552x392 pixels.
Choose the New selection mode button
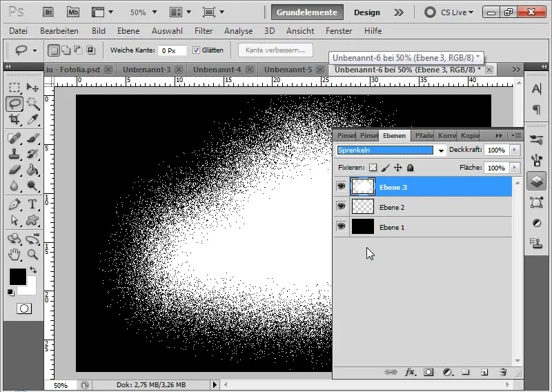click(x=54, y=50)
